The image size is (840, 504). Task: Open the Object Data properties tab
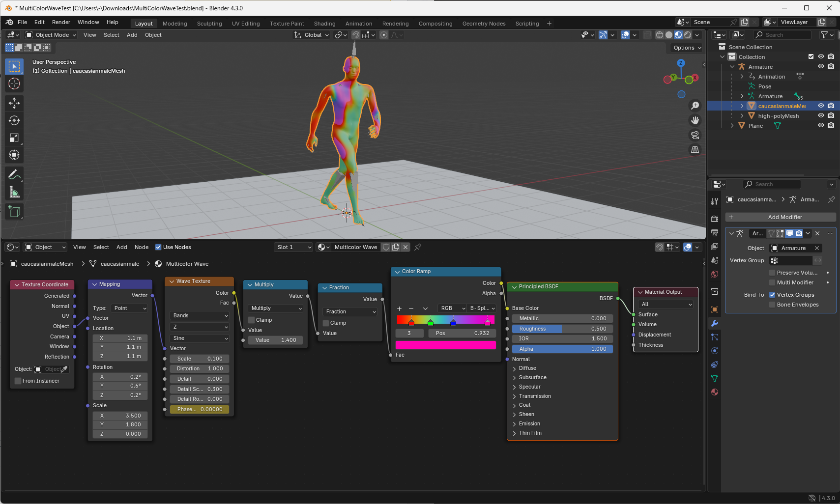coord(715,378)
